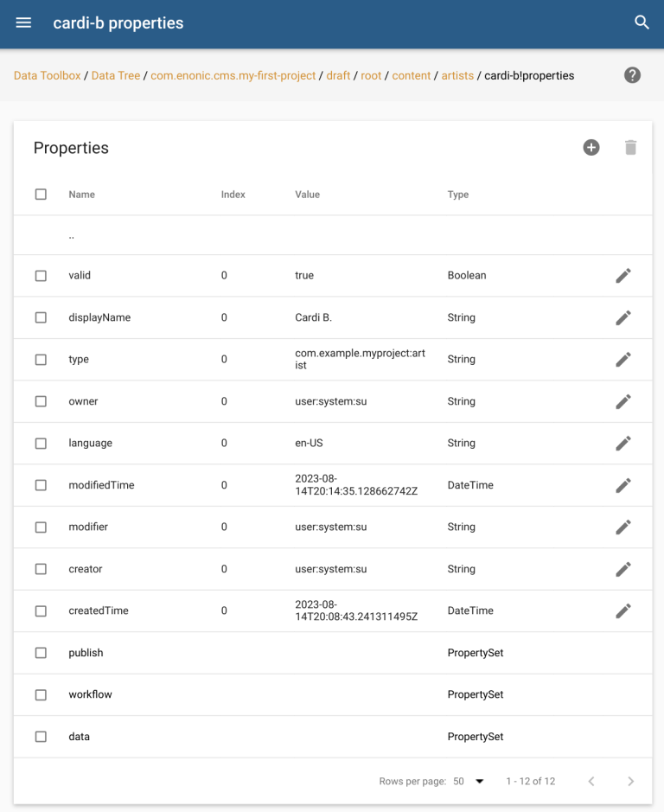Screen dimensions: 664x812
Task: Open the rows per page dropdown
Action: (469, 781)
